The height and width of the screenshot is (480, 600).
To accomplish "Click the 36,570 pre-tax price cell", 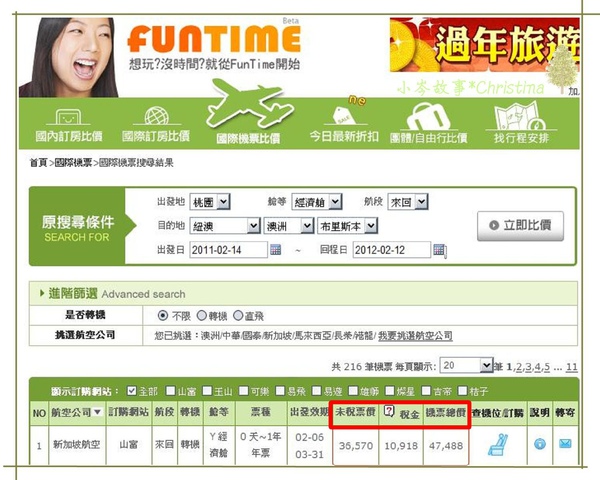I will pos(355,446).
